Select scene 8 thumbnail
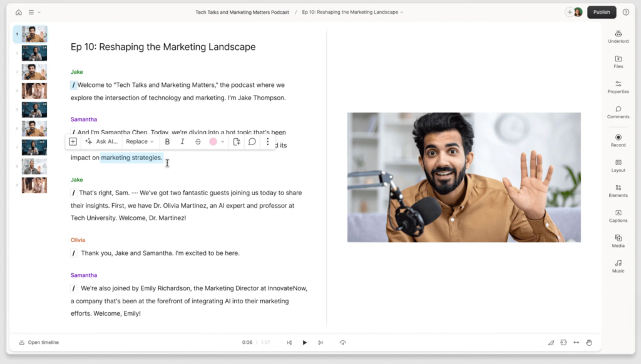Image resolution: width=641 pixels, height=364 pixels. 34,167
